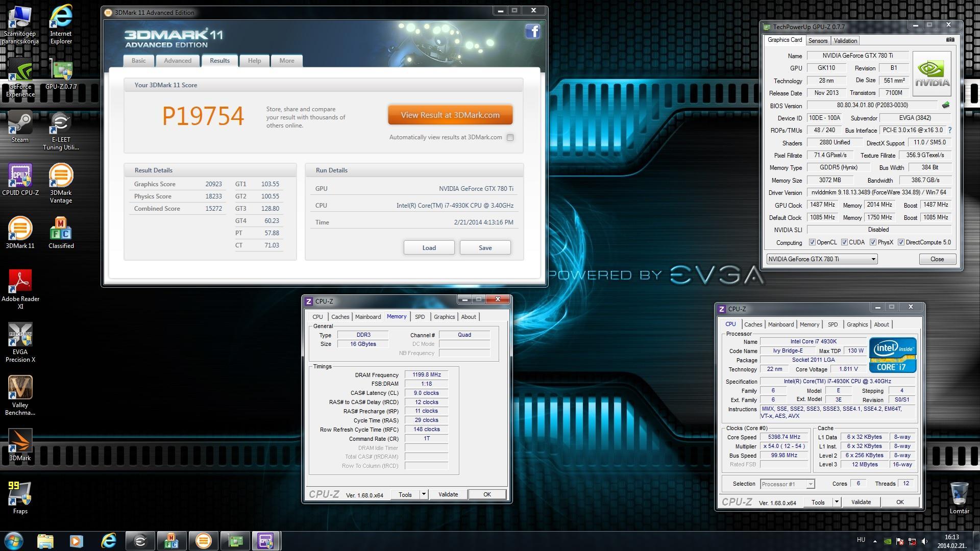Toggle automatically view results at 3DMark.com

pos(510,137)
